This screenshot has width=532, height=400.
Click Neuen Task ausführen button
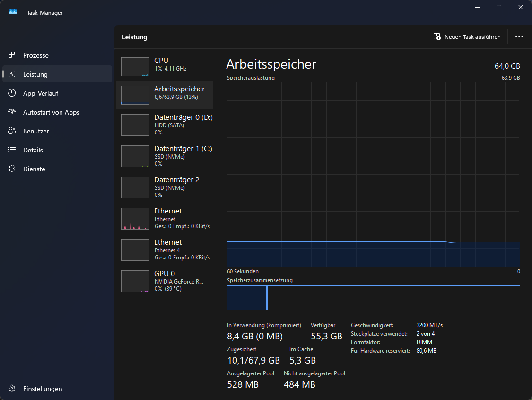pos(467,36)
